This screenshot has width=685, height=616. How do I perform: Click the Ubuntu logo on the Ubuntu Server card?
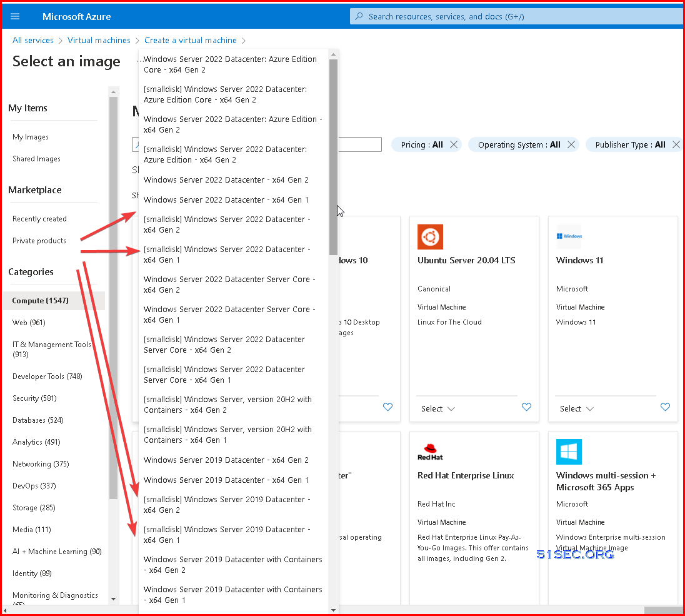(430, 237)
